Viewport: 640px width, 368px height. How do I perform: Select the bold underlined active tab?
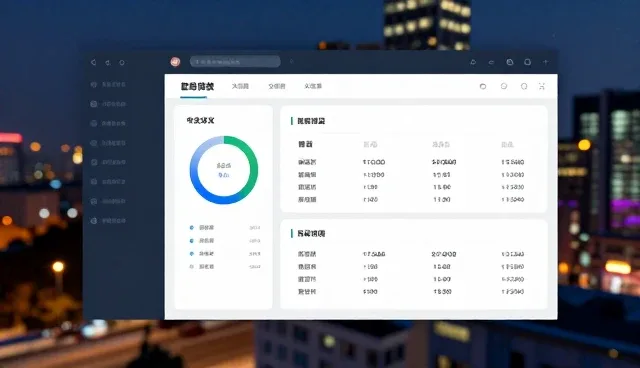pyautogui.click(x=197, y=86)
